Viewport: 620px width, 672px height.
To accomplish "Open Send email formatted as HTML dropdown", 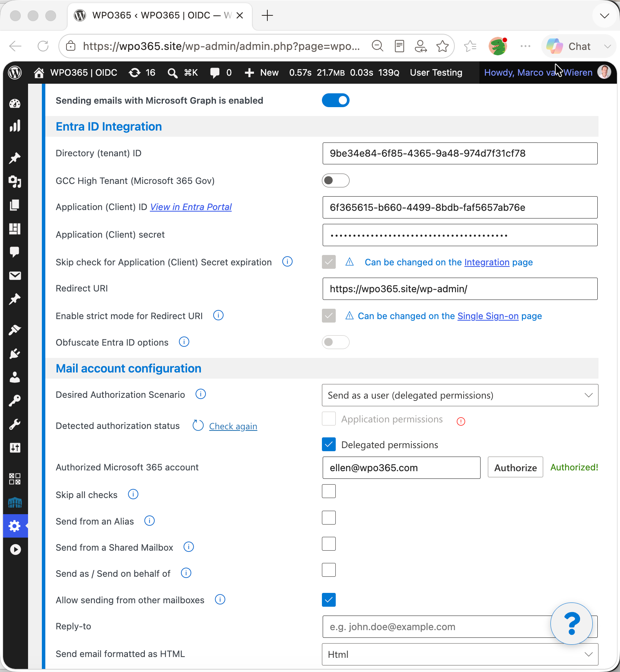I will pos(460,654).
